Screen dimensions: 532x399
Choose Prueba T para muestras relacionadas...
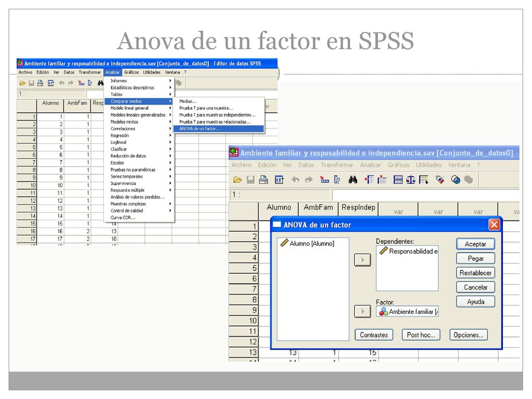[x=219, y=122]
